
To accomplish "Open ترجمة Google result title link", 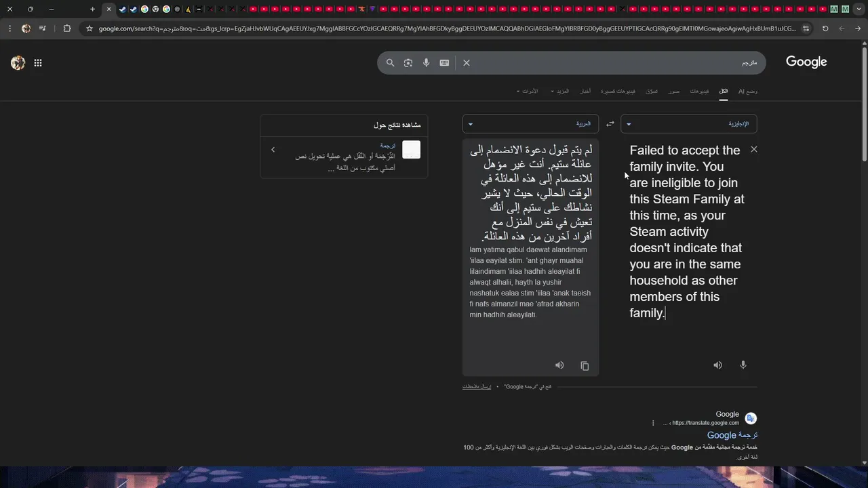I will point(732,435).
